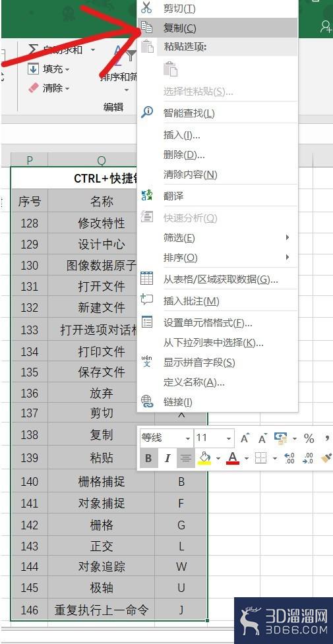Click the AutoSum sigma icon

click(x=34, y=49)
